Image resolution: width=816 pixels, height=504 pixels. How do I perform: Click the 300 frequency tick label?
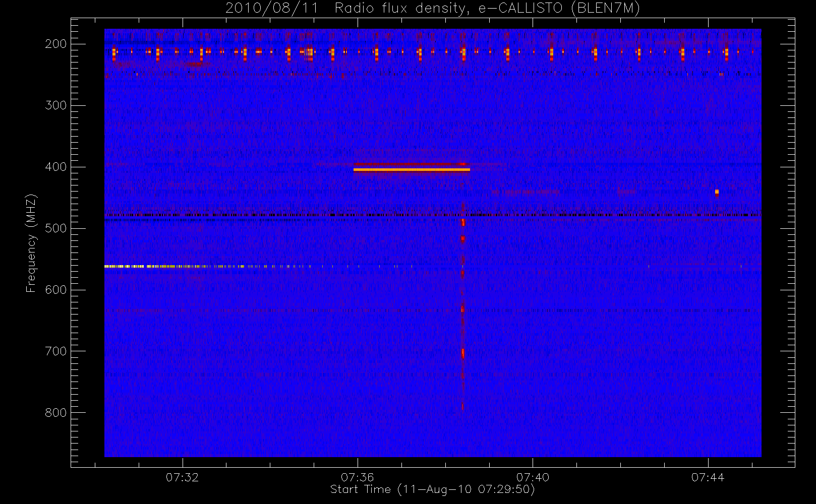(x=56, y=105)
